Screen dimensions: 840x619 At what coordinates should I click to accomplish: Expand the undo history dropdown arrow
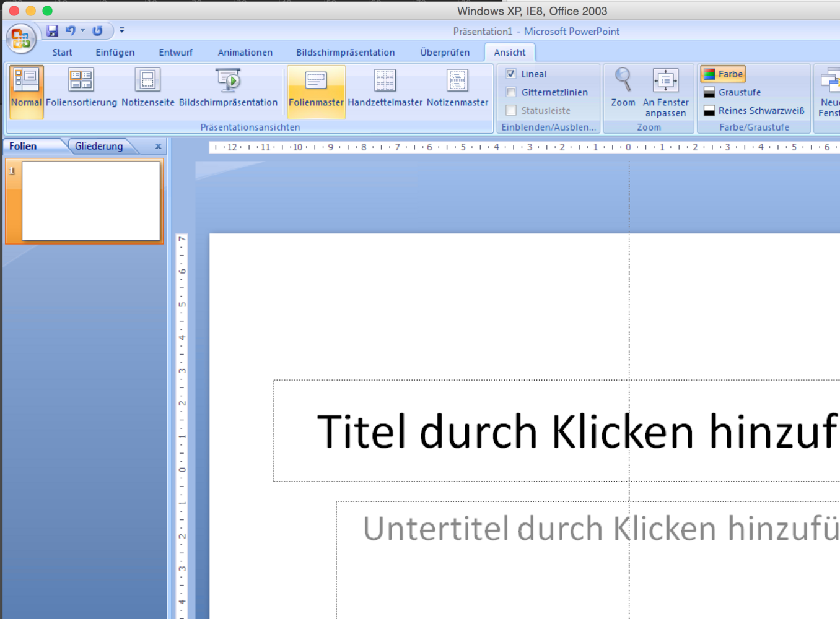click(x=83, y=30)
